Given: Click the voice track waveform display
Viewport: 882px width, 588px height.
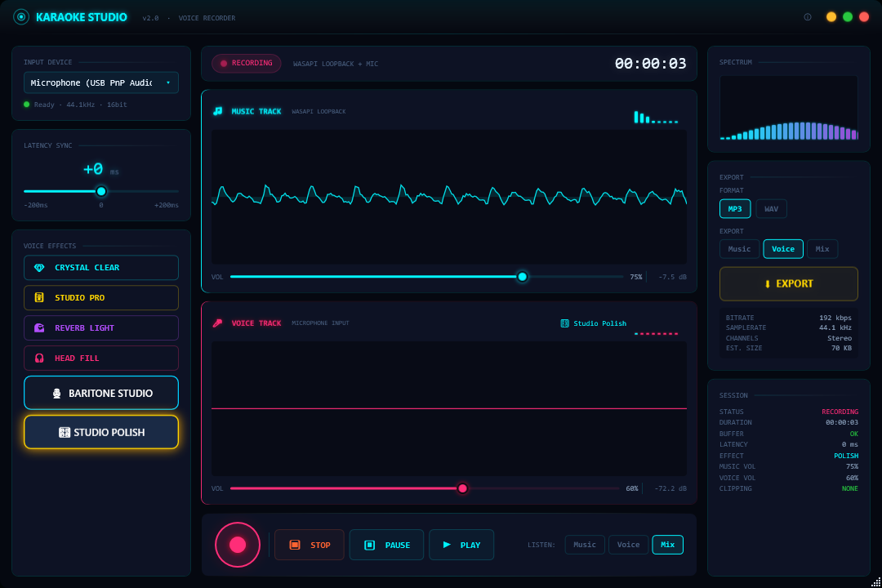Looking at the screenshot, I should (x=449, y=409).
